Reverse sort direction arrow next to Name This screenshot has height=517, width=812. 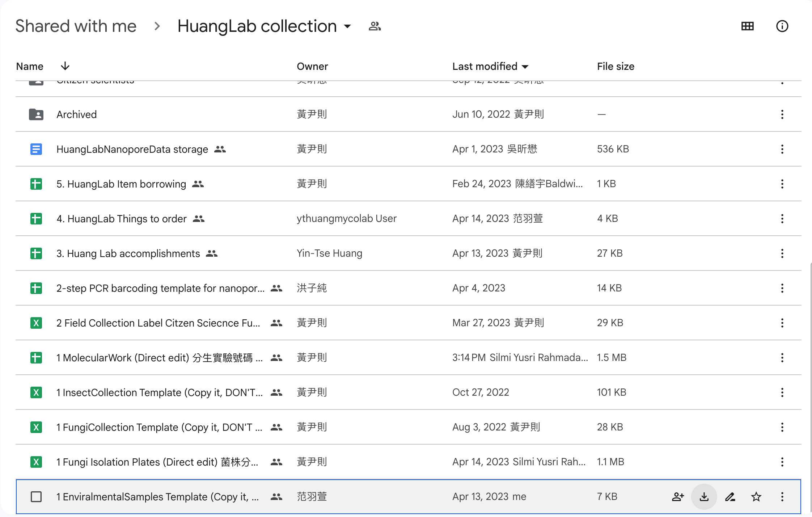(65, 66)
